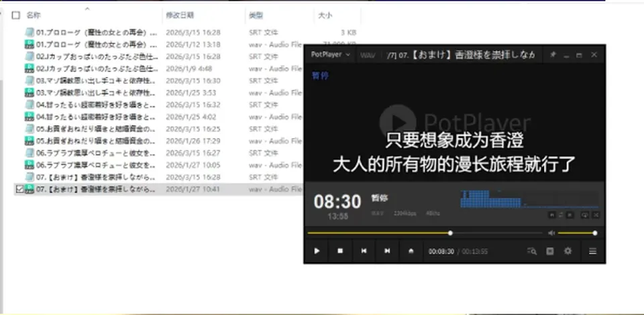
Task: Click the large 08:30 time readout
Action: coord(337,201)
